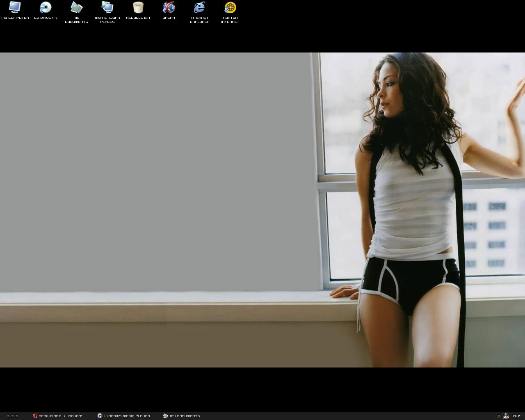Launch Internet Explorer from the desktop icon
This screenshot has width=525, height=420.
click(199, 7)
